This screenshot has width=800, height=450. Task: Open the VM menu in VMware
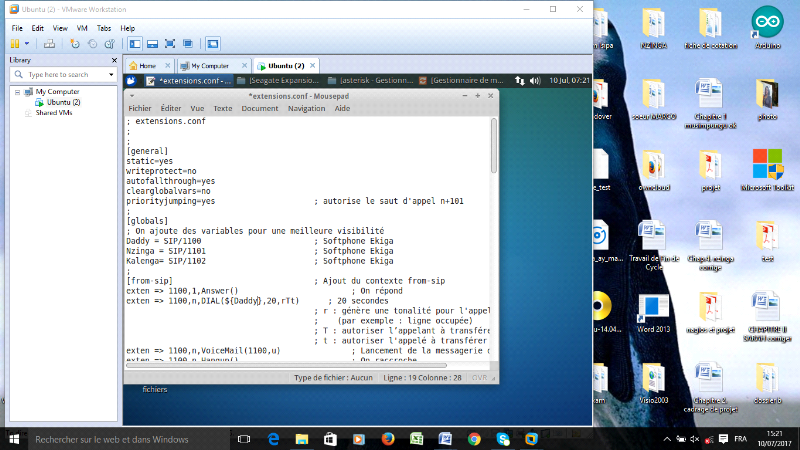click(x=82, y=28)
